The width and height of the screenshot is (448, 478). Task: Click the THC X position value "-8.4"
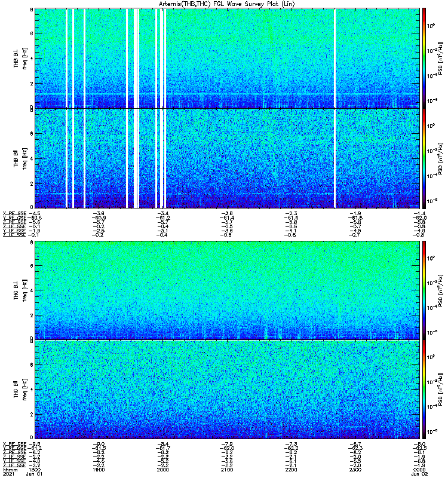162,444
